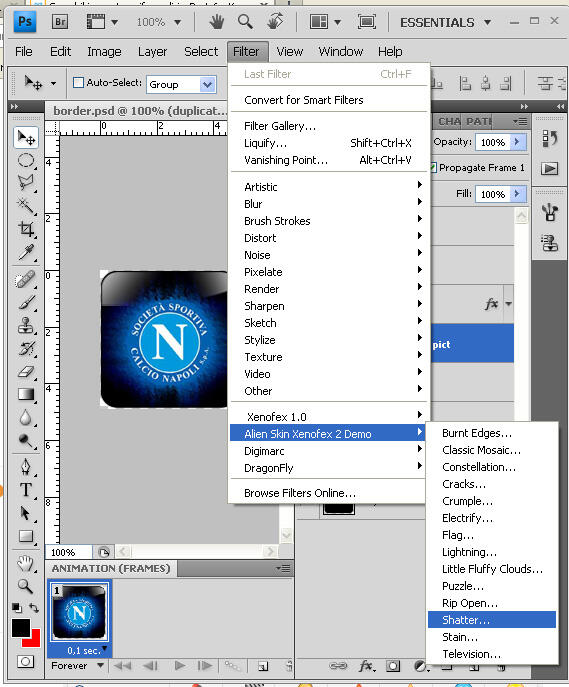This screenshot has width=569, height=687.
Task: Select the Blur tool
Action: point(26,418)
